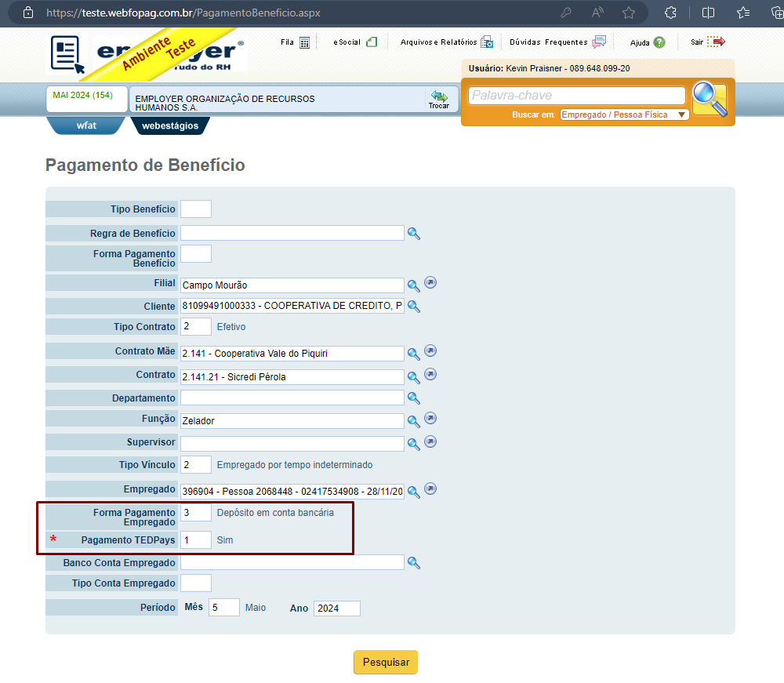The height and width of the screenshot is (683, 784).
Task: Click the large yellow search magnifier button
Action: click(x=710, y=99)
